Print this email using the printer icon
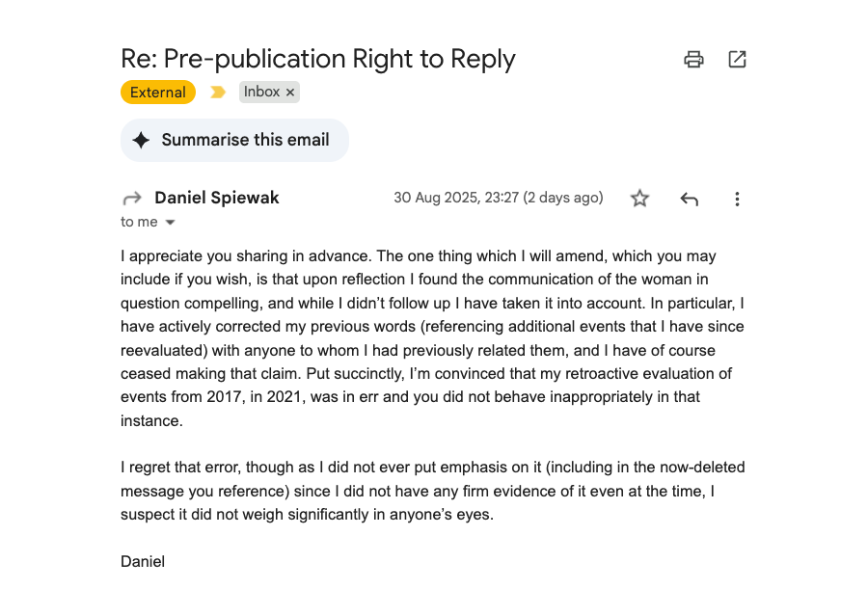 point(693,60)
